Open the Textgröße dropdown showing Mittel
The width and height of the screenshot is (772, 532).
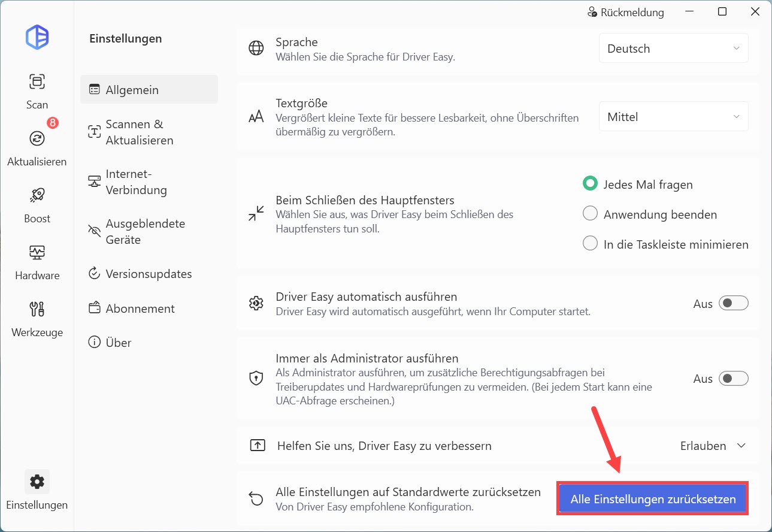click(674, 117)
